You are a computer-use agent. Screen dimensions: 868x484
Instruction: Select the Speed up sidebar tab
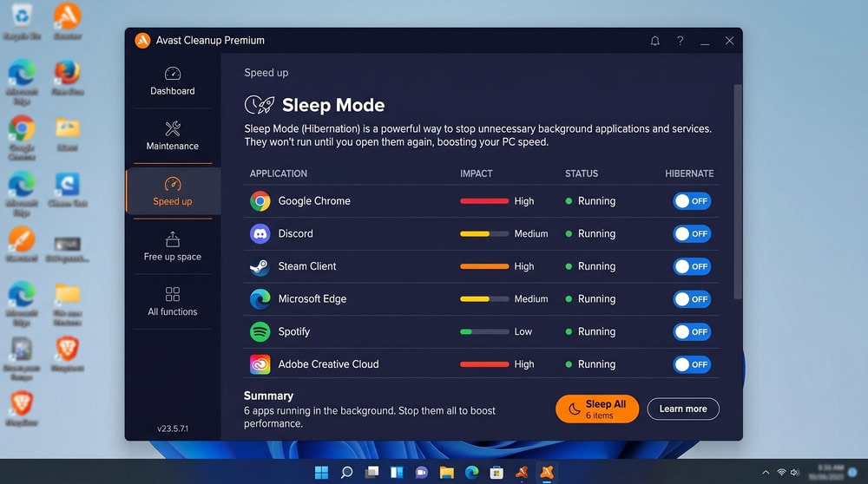click(x=173, y=192)
